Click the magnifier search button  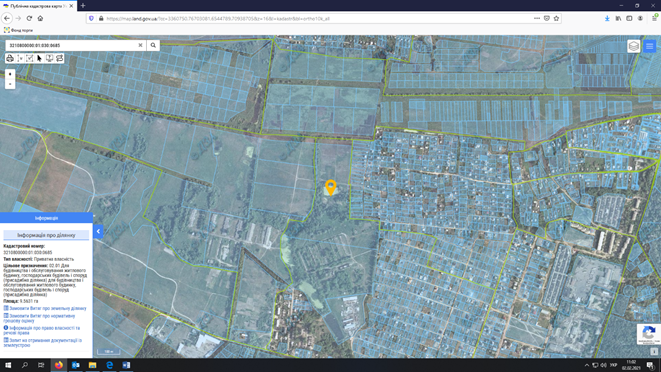tap(153, 45)
